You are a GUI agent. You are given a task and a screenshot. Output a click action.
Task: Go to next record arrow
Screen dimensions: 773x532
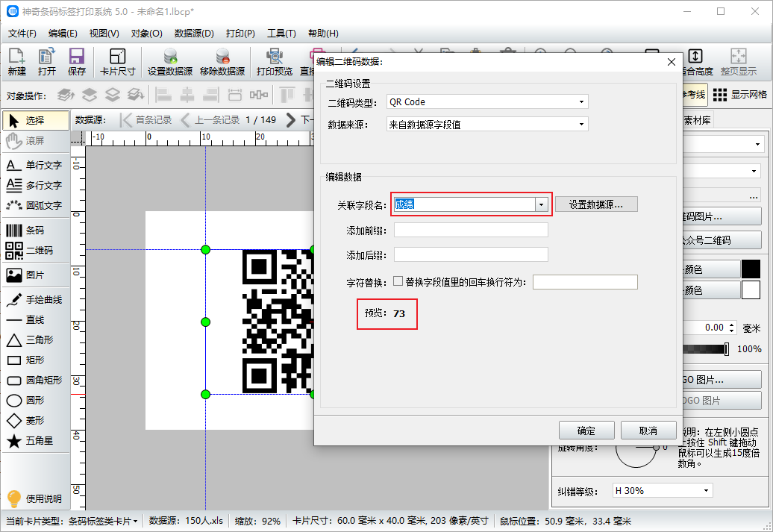pos(291,120)
